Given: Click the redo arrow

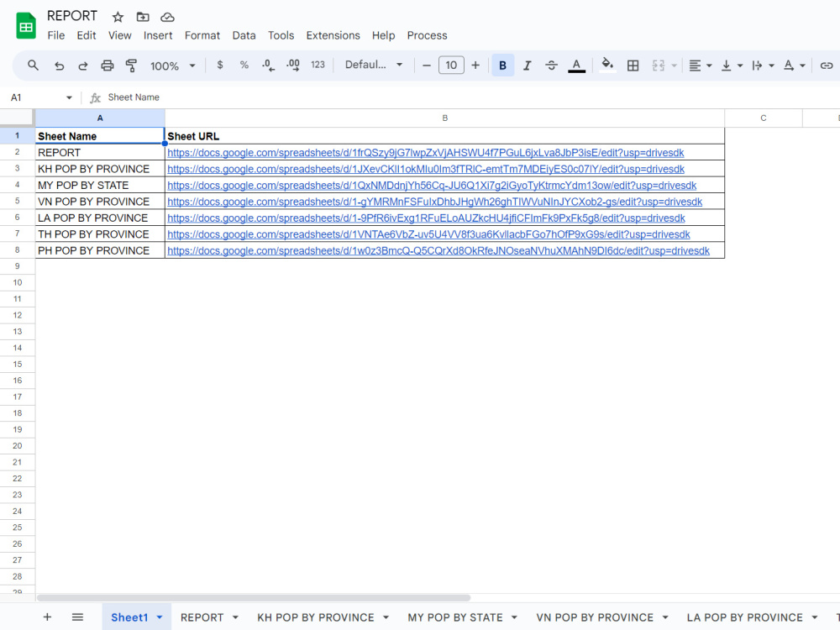Looking at the screenshot, I should (82, 66).
